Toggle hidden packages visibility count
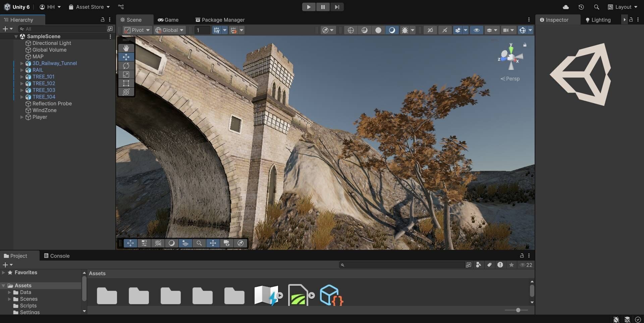Viewport: 644px width, 323px height. pyautogui.click(x=526, y=265)
